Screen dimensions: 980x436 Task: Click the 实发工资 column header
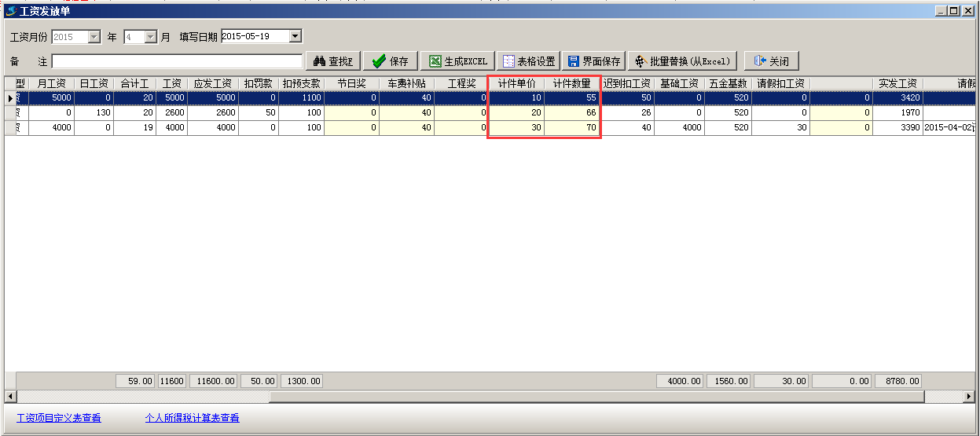pyautogui.click(x=897, y=83)
